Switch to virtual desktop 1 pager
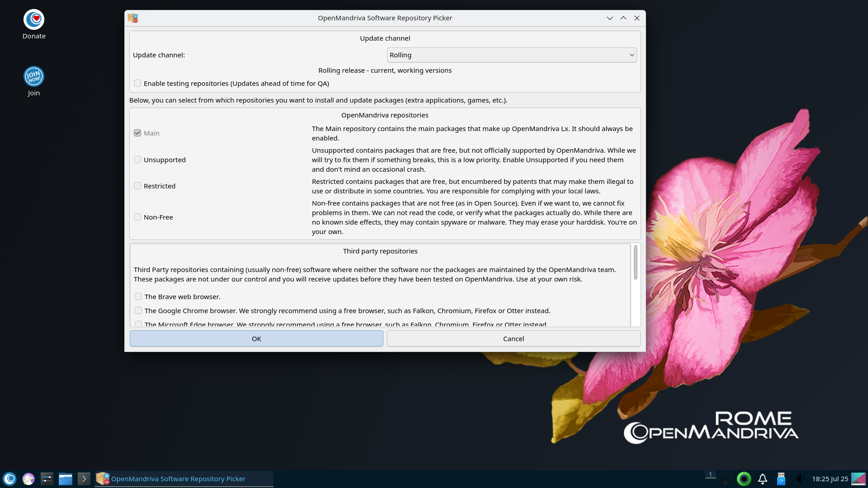868x488 pixels. pyautogui.click(x=710, y=475)
